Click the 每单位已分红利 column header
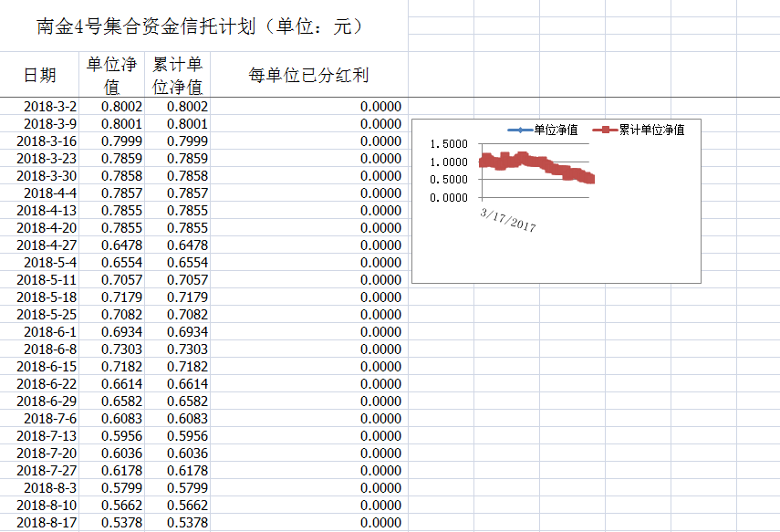Image resolution: width=780 pixels, height=532 pixels. click(308, 75)
